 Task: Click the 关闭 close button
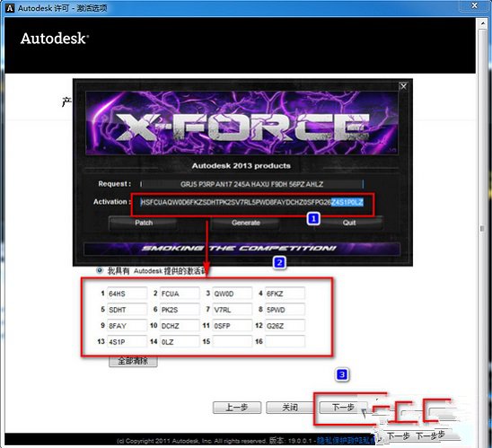tap(290, 408)
